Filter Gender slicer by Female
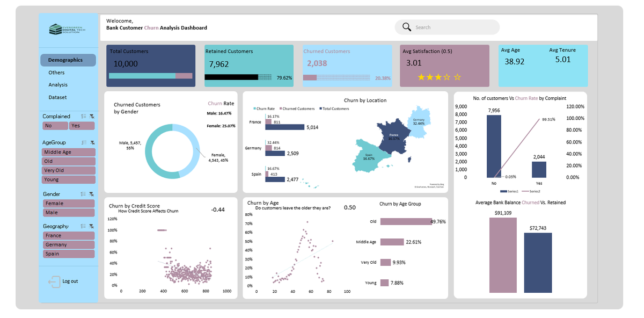This screenshot has height=318, width=644. point(69,204)
